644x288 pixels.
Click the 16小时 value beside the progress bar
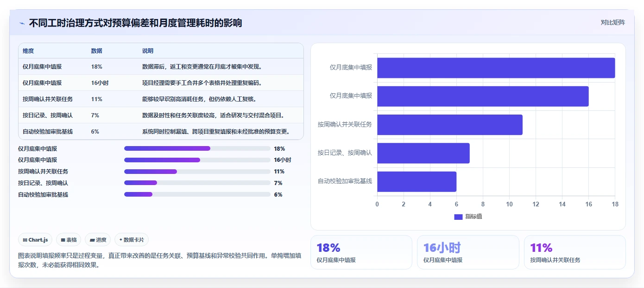click(x=283, y=160)
